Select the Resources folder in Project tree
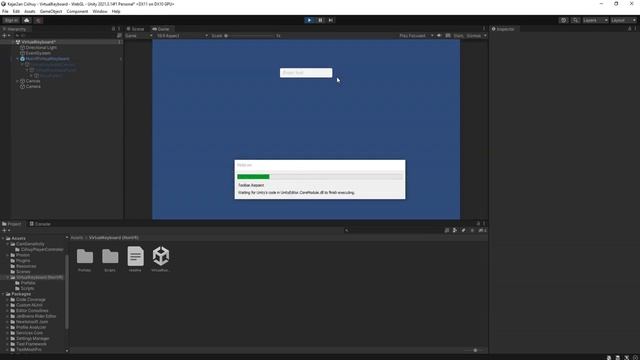Image resolution: width=640 pixels, height=360 pixels. [x=26, y=266]
